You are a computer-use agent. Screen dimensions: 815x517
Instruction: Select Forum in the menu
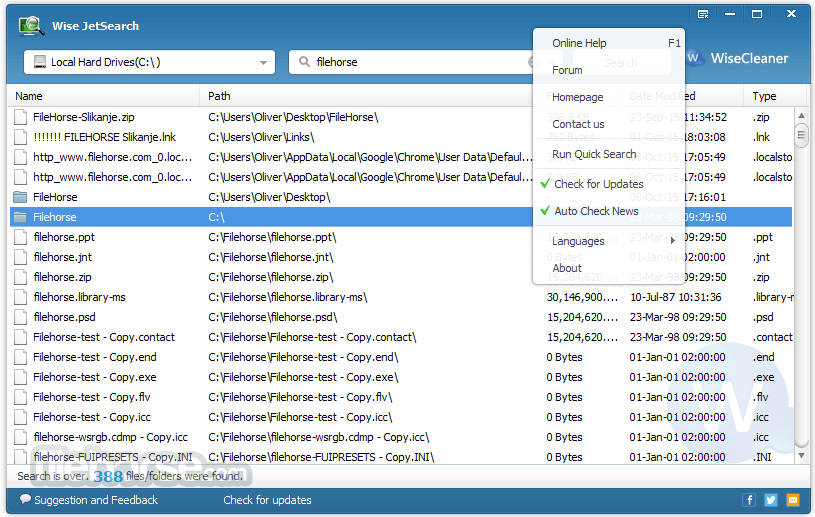pos(608,70)
